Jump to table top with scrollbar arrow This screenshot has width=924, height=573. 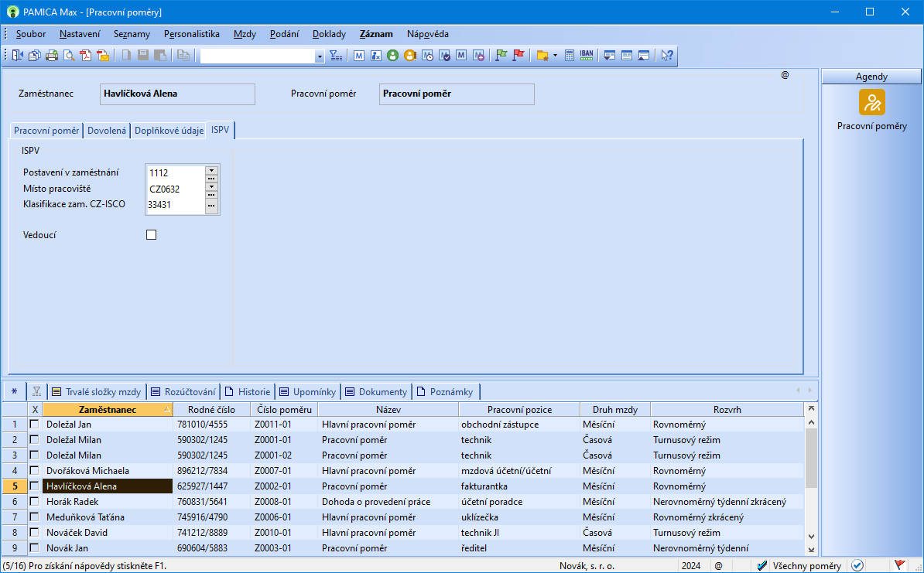[x=811, y=408]
